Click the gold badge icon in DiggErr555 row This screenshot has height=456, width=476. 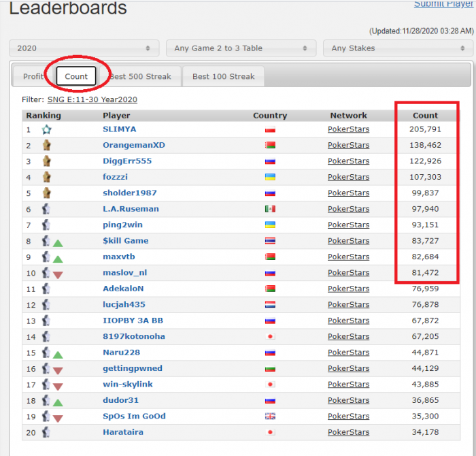pyautogui.click(x=46, y=161)
